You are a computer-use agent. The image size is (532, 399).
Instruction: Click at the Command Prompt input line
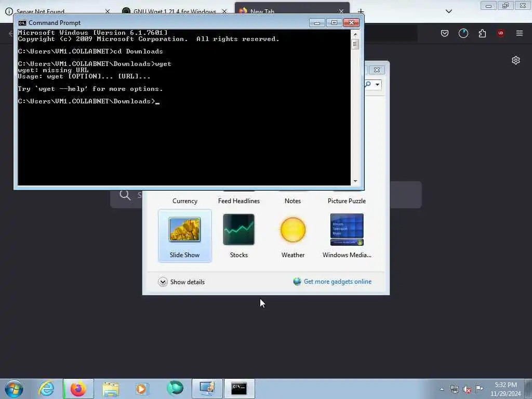(157, 101)
